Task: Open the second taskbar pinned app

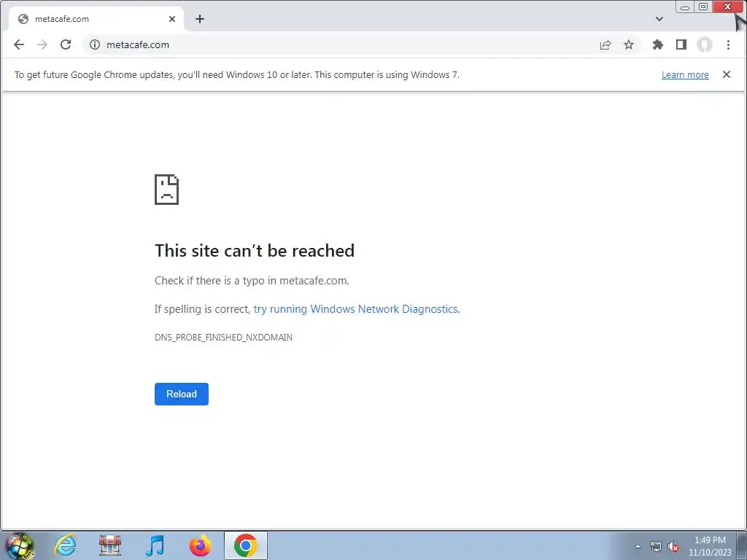Action: (x=110, y=545)
